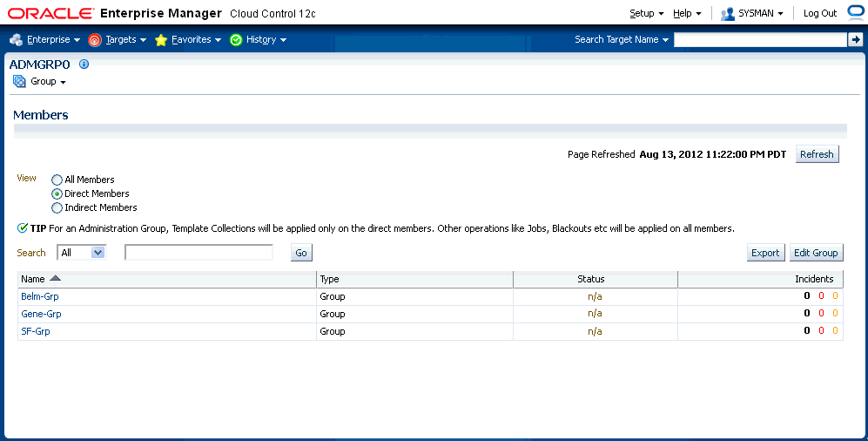Image resolution: width=868 pixels, height=441 pixels.
Task: Click the SYSMAN user icon
Action: [727, 14]
